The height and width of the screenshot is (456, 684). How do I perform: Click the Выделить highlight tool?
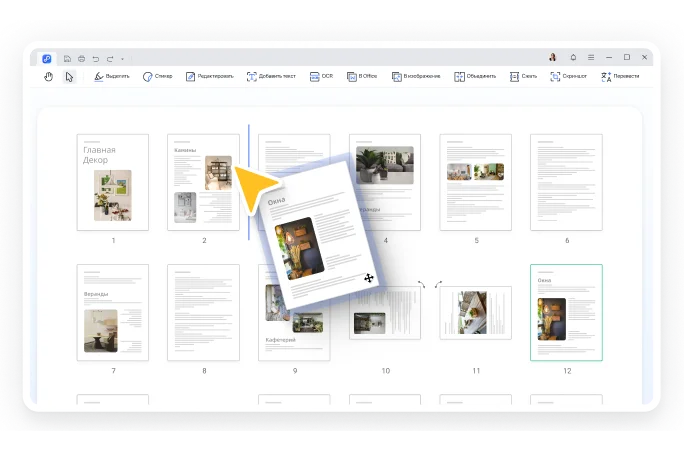tap(112, 76)
